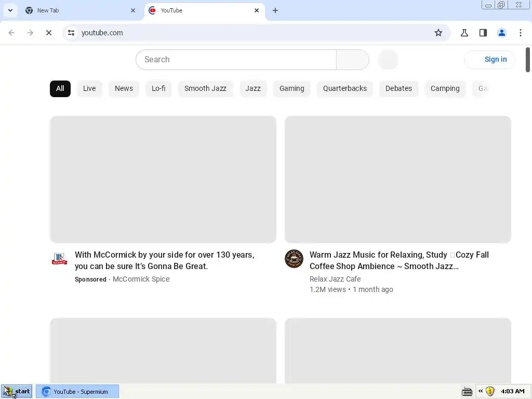Click the security shield tray icon
Screen dimensions: 532x399
pos(490,392)
